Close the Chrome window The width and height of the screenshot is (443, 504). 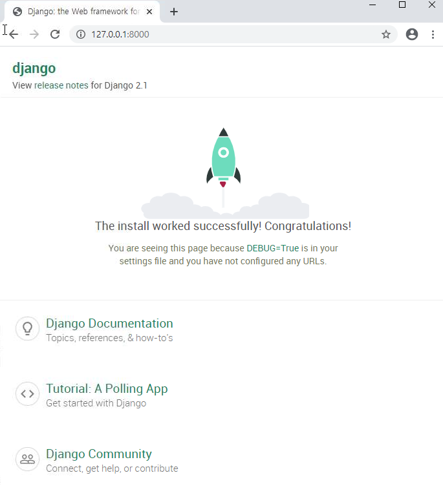432,5
